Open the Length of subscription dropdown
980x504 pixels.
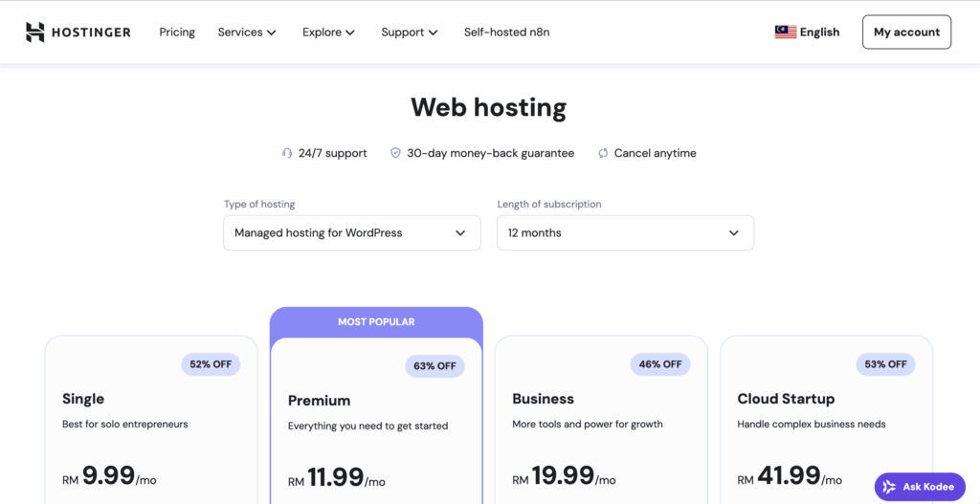(624, 232)
